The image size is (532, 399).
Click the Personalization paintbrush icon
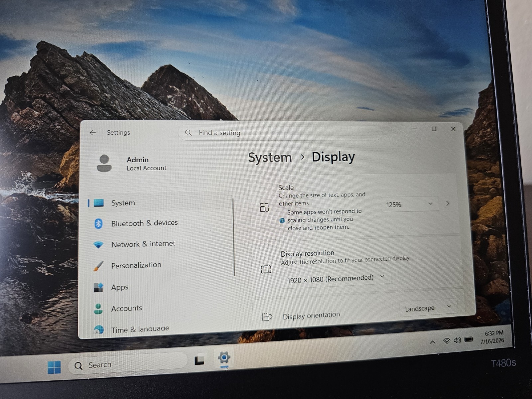tap(98, 266)
